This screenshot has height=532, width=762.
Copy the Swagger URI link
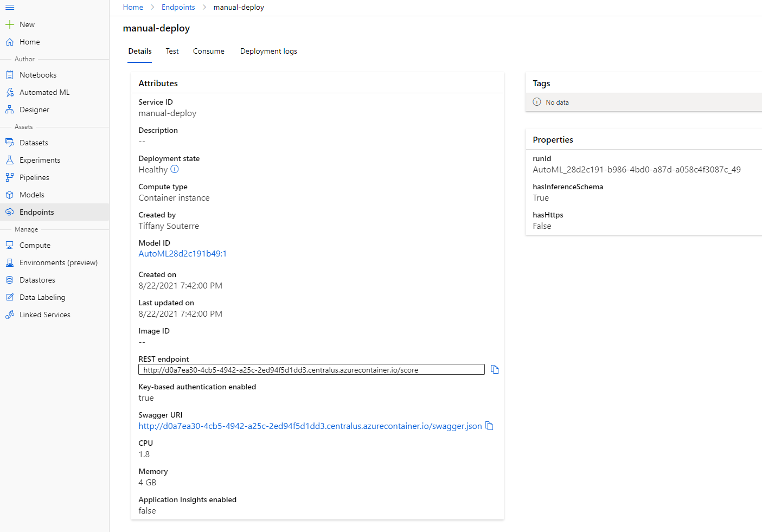[489, 426]
